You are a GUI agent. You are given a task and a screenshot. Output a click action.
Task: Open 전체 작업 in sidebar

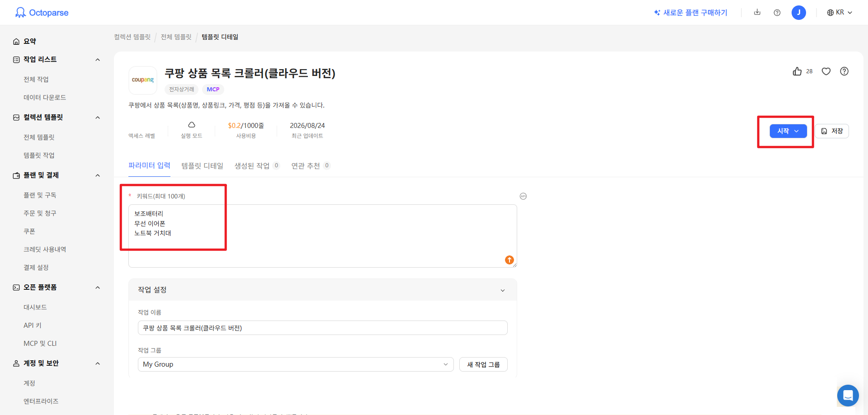click(x=36, y=80)
